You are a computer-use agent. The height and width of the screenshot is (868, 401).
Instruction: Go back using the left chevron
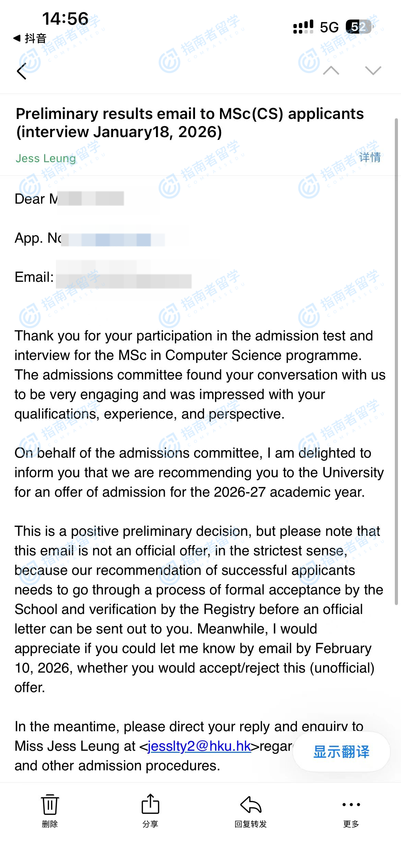[22, 71]
